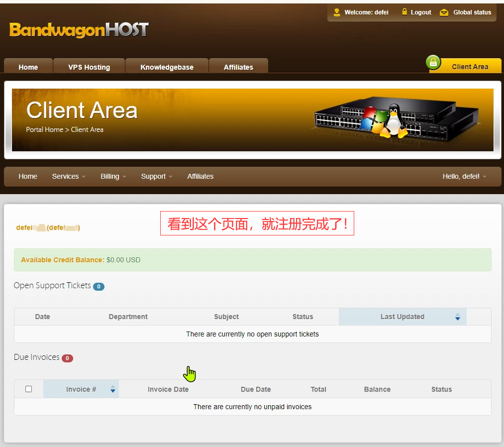Viewport: 504px width, 447px height.
Task: Open the Hello, defei! account dropdown
Action: (x=464, y=176)
